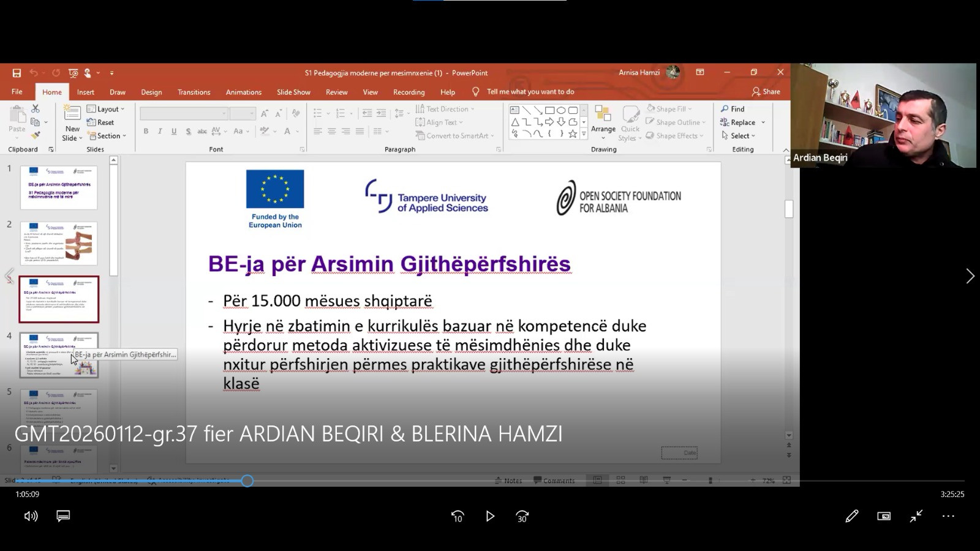Click the Save icon in PowerPoint title bar
Image resolution: width=980 pixels, height=551 pixels.
click(x=17, y=73)
